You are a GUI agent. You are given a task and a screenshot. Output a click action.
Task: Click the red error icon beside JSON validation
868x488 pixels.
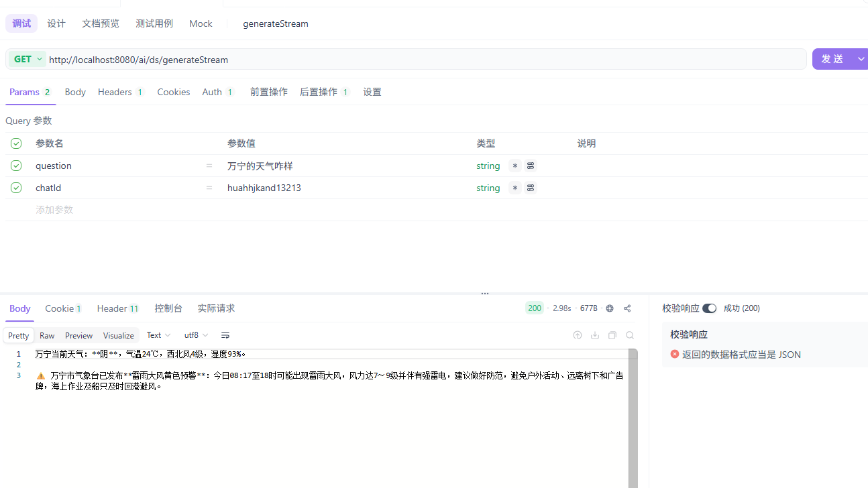click(x=675, y=354)
